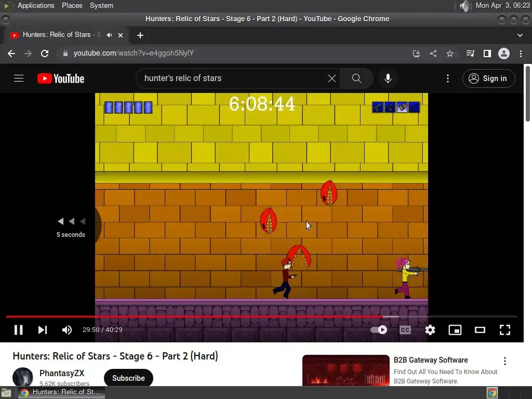
Task: Search with your voice microphone
Action: 388,78
